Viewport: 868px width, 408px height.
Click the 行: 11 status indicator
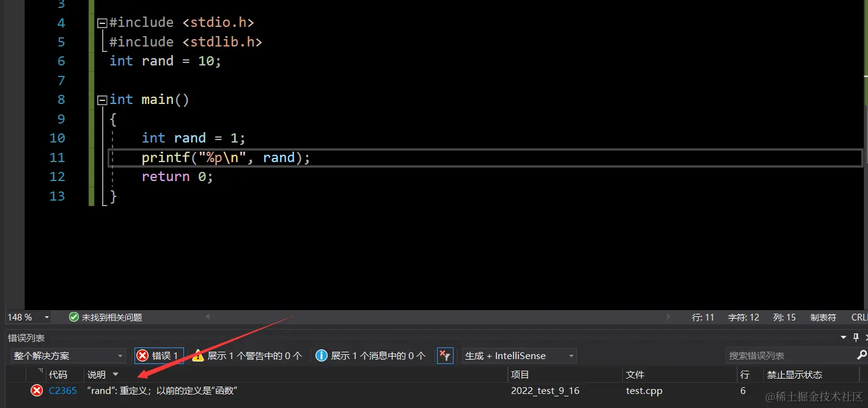(703, 317)
